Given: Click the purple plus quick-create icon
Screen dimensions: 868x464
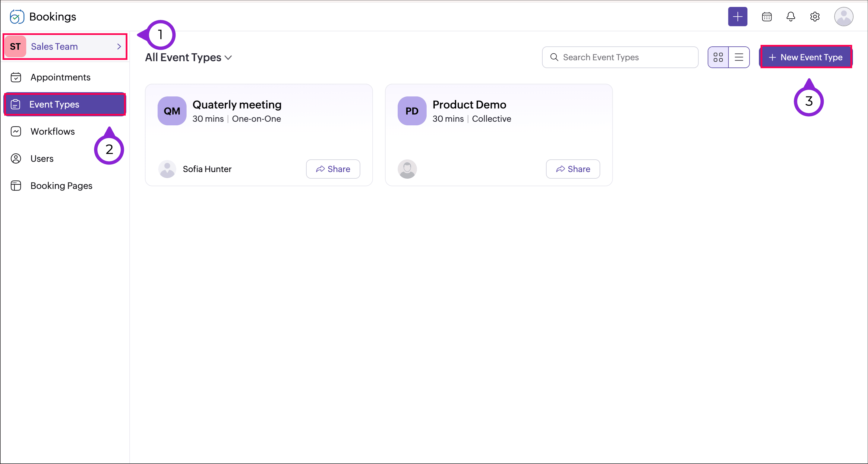Looking at the screenshot, I should 737,17.
